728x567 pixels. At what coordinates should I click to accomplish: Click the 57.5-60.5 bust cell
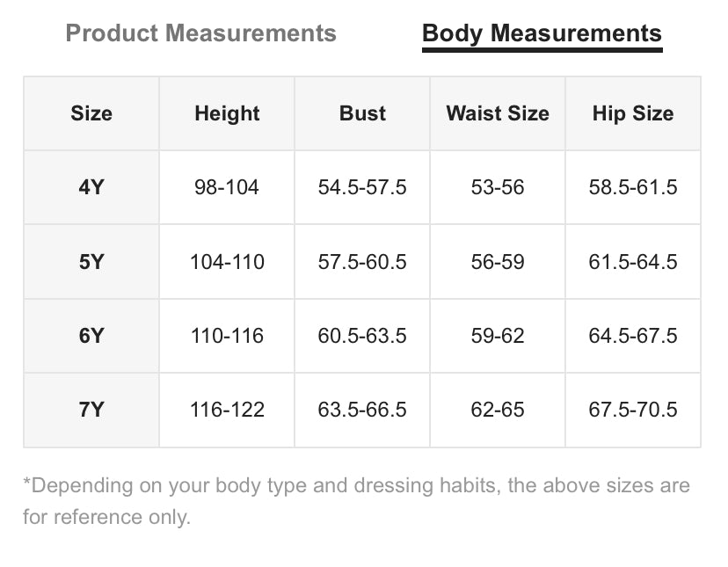(362, 261)
